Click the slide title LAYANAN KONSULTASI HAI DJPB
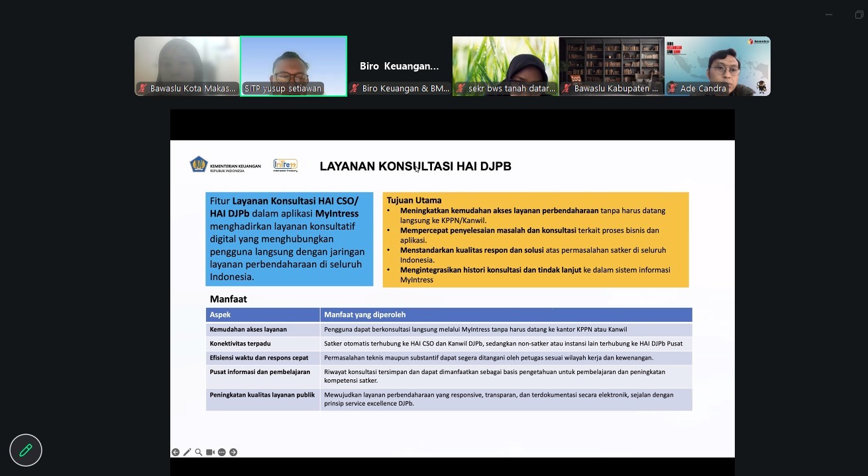 [415, 166]
